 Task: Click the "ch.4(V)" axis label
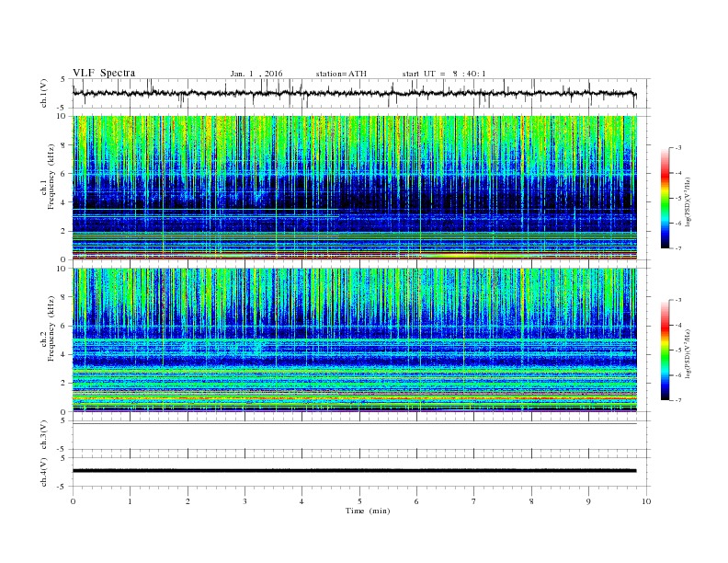click(x=44, y=472)
